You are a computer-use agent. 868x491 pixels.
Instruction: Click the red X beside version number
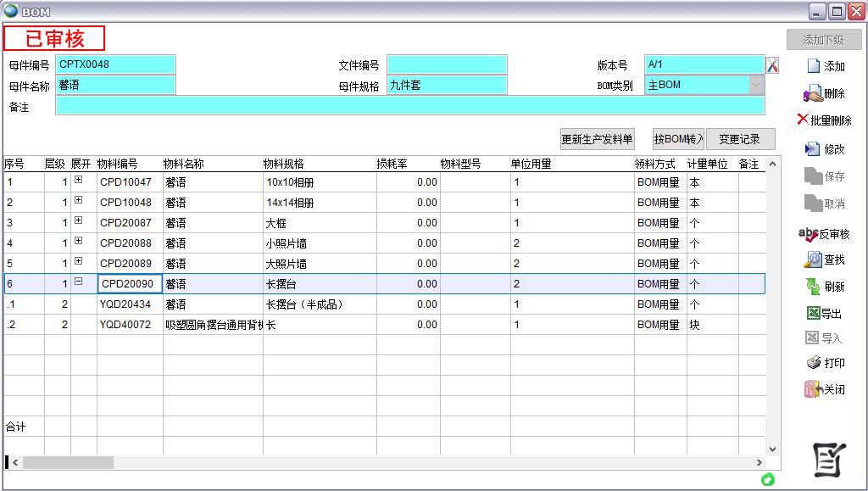pos(772,65)
